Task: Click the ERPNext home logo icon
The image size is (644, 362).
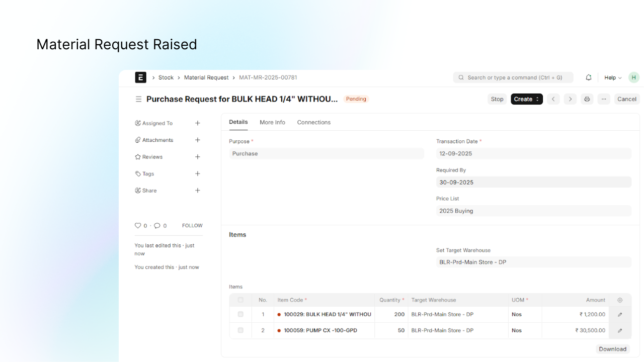Action: (x=140, y=77)
